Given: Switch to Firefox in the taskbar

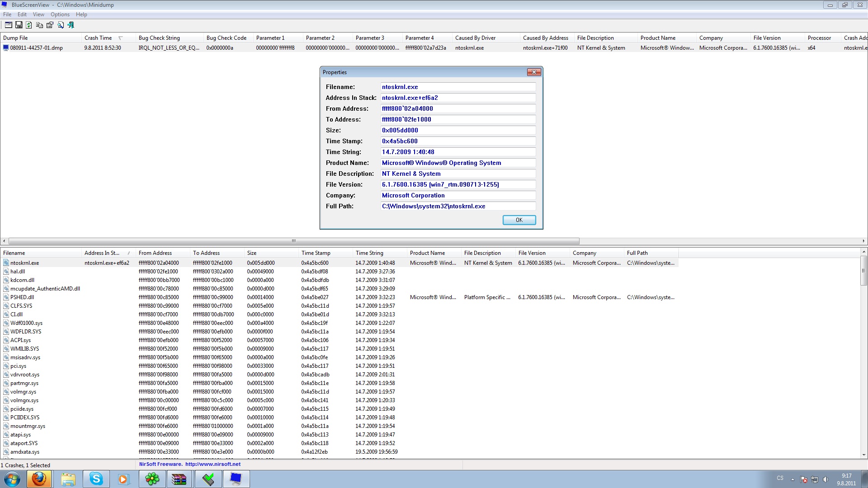Looking at the screenshot, I should [x=39, y=479].
